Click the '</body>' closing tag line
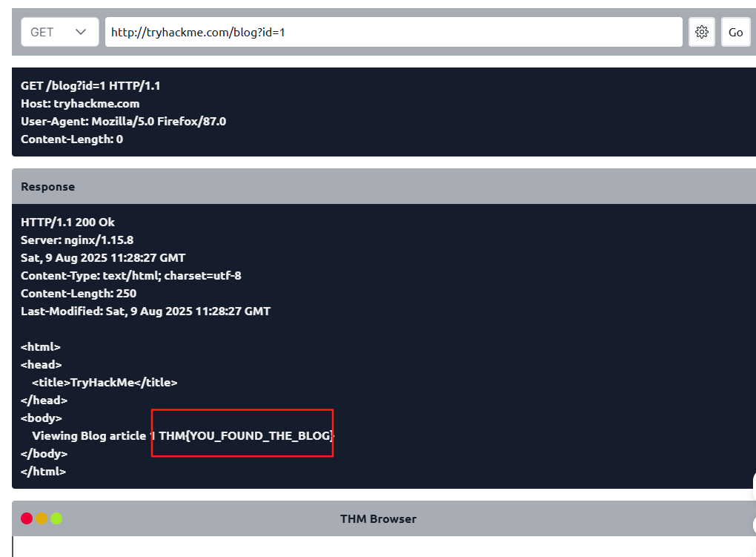This screenshot has height=557, width=756. click(x=44, y=454)
